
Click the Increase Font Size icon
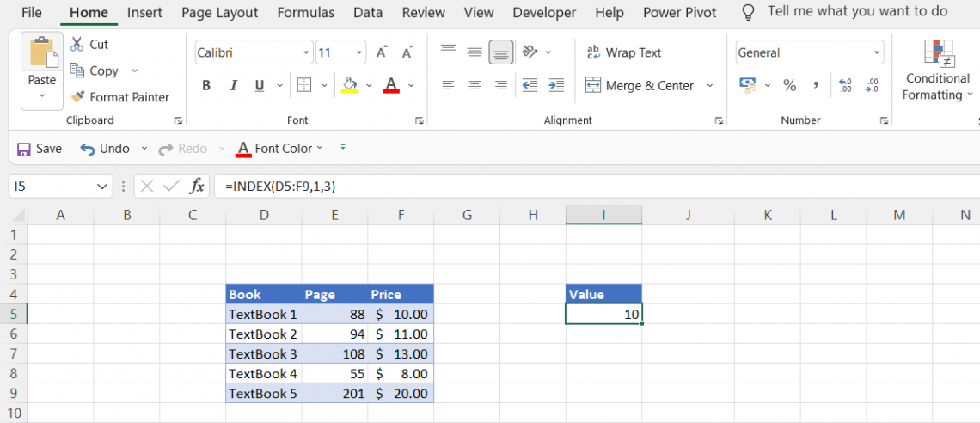(x=382, y=52)
